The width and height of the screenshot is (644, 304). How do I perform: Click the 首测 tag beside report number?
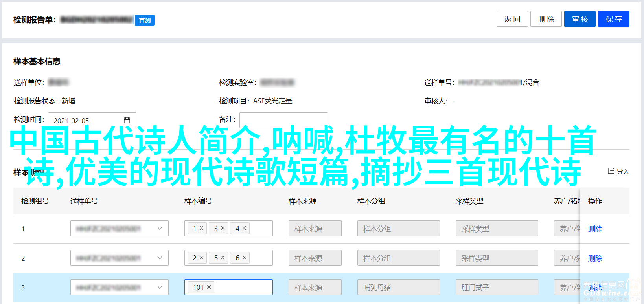(x=145, y=20)
